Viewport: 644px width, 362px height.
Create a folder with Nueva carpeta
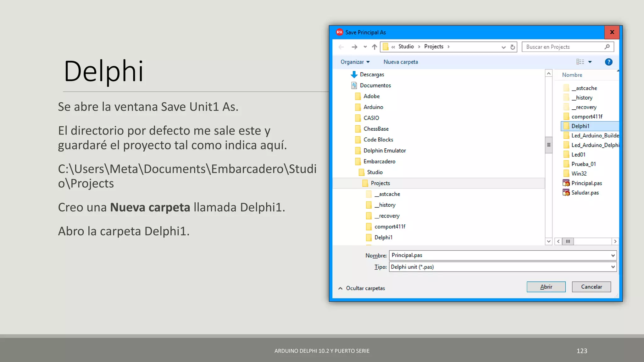(401, 62)
